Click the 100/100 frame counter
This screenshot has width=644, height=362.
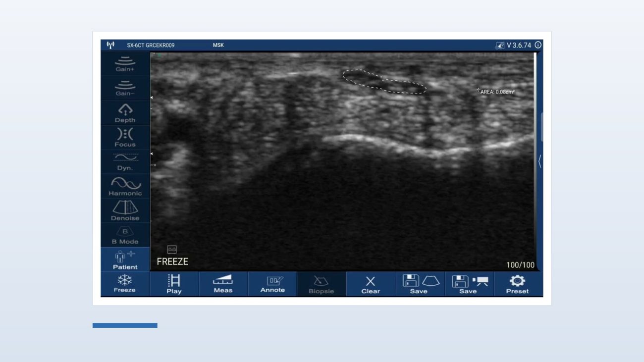point(520,265)
